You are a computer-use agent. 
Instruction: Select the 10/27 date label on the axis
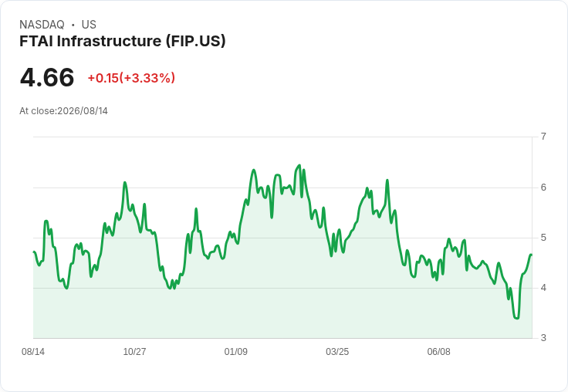tap(134, 352)
